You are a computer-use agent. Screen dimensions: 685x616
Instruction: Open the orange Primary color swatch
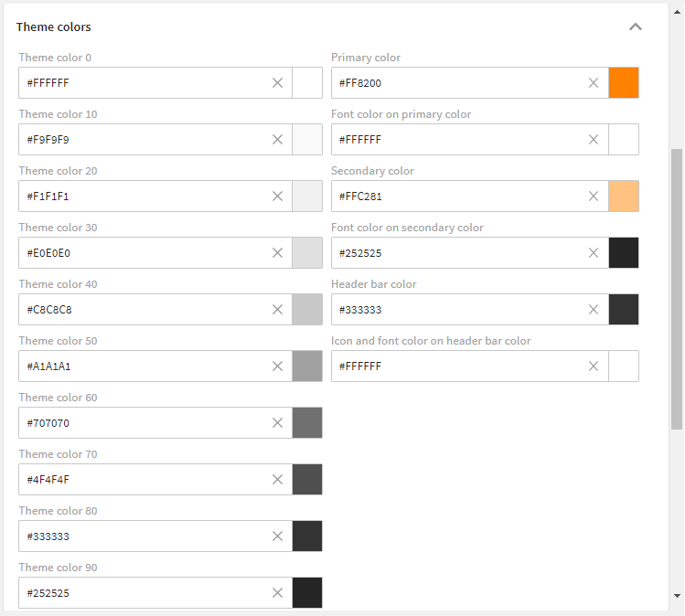[x=624, y=83]
